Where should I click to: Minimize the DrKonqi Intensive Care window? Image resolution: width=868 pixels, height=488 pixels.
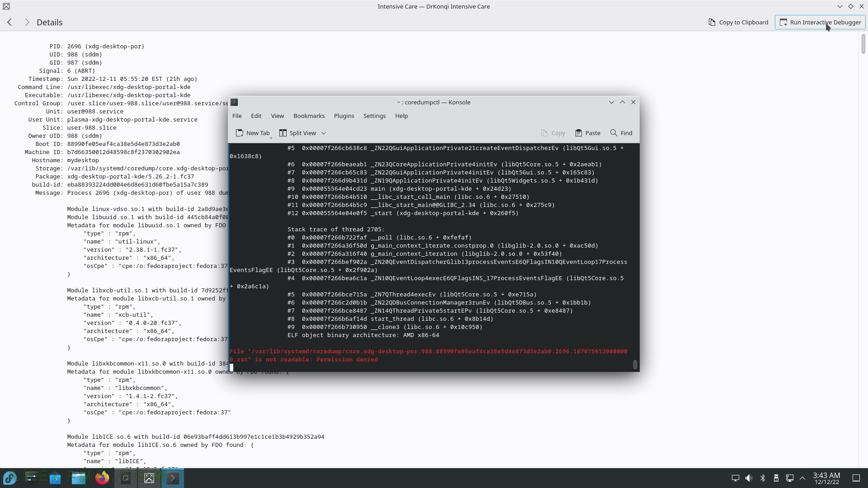(840, 6)
